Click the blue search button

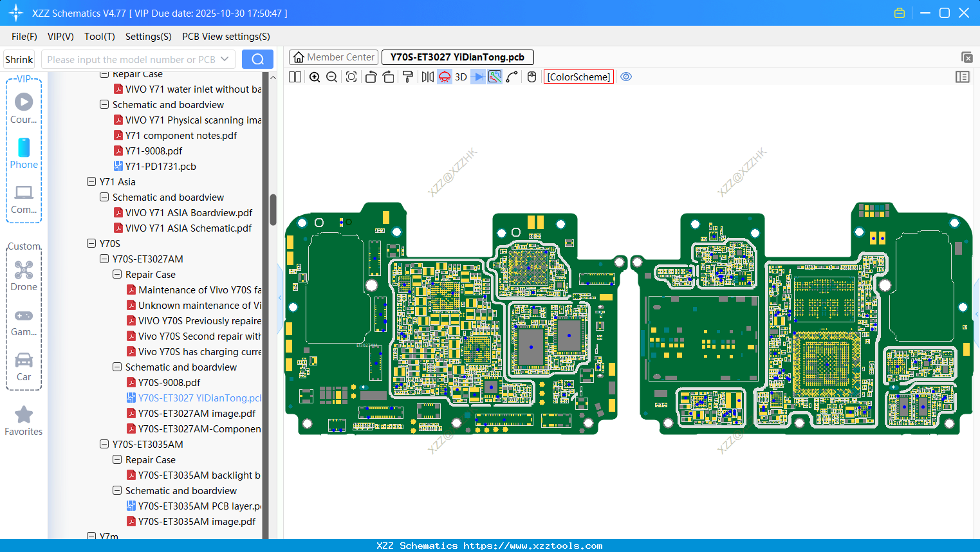tap(257, 59)
